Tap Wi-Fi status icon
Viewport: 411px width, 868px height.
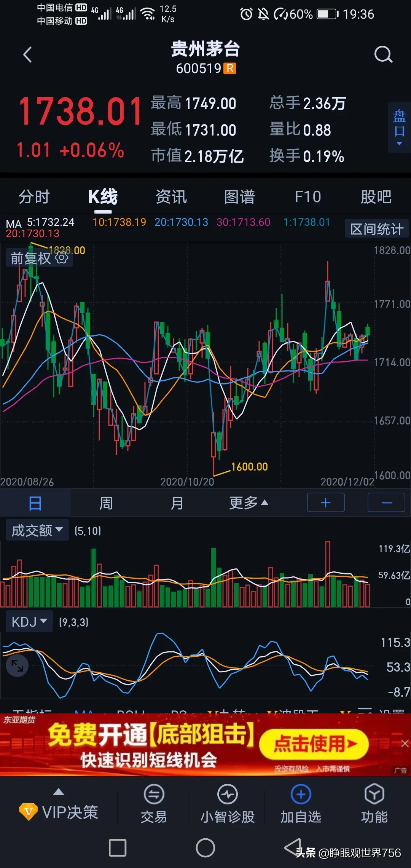148,14
